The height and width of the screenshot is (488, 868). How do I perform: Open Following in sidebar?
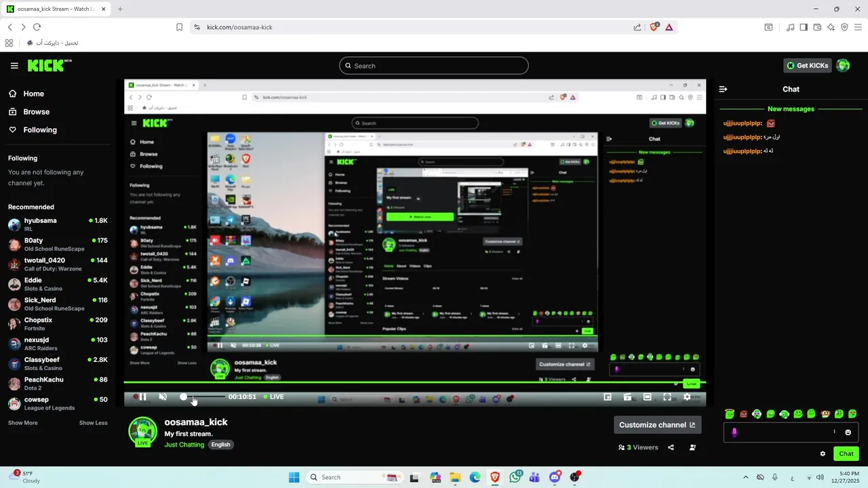[33, 129]
